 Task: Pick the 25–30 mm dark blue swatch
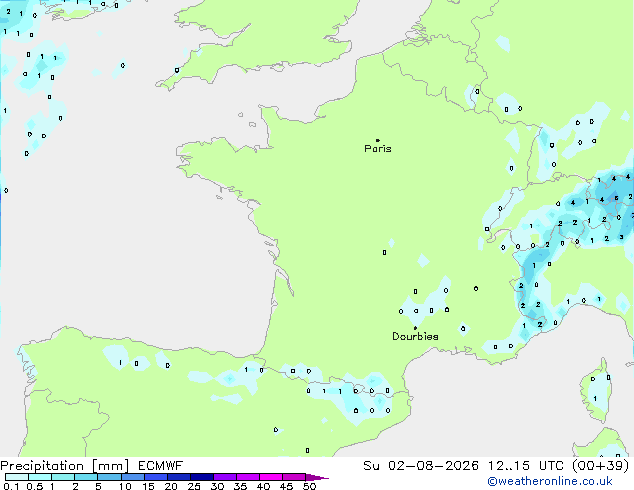[x=202, y=477]
